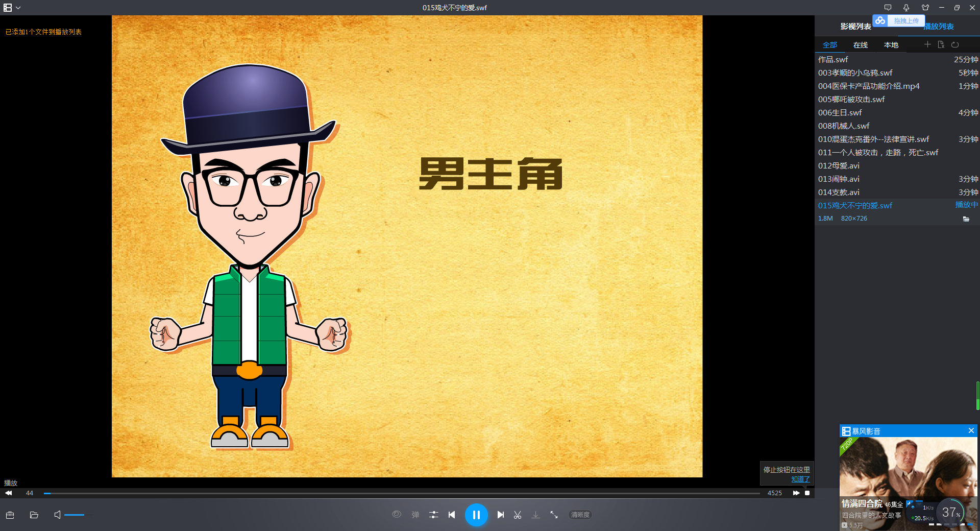Click the 情满四合院 title text in the popup
This screenshot has height=531, width=980.
[x=862, y=504]
